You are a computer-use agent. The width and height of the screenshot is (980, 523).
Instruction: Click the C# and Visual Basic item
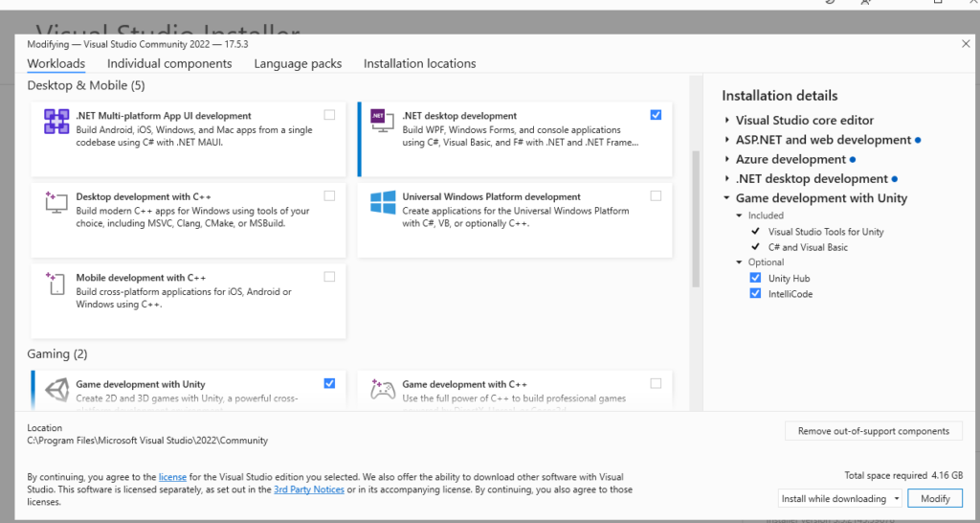(x=808, y=247)
